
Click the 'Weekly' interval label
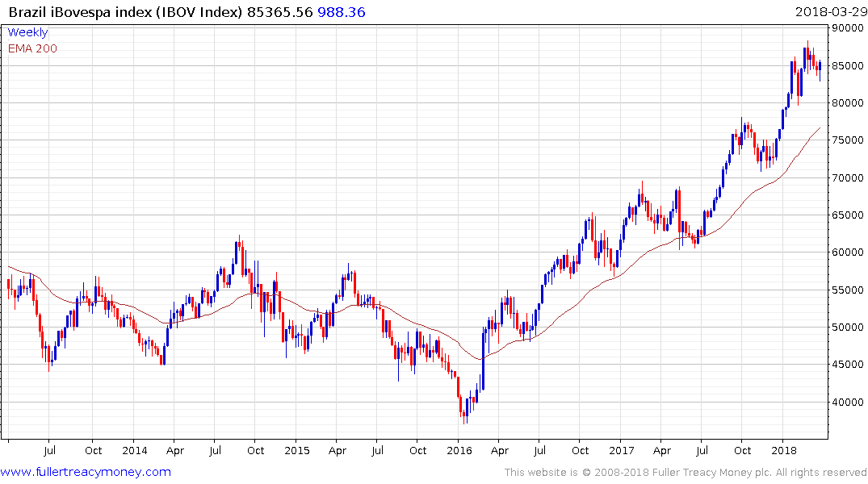(x=27, y=32)
